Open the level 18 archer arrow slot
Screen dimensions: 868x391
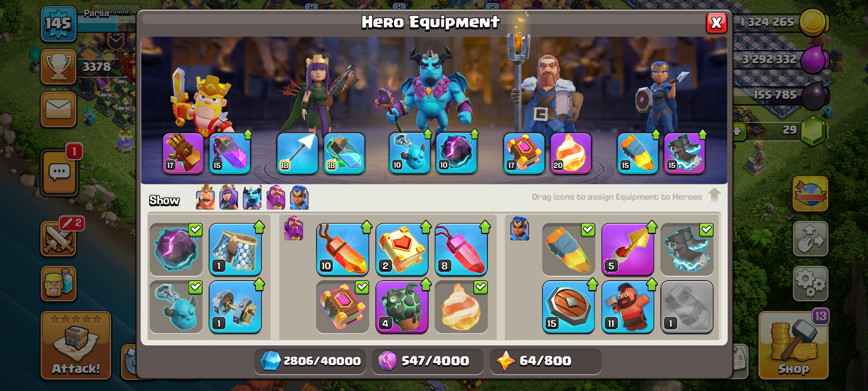(x=297, y=154)
